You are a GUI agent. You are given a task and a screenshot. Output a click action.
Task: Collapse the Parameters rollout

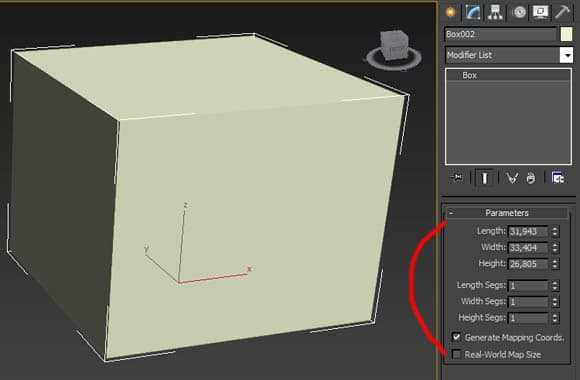507,213
